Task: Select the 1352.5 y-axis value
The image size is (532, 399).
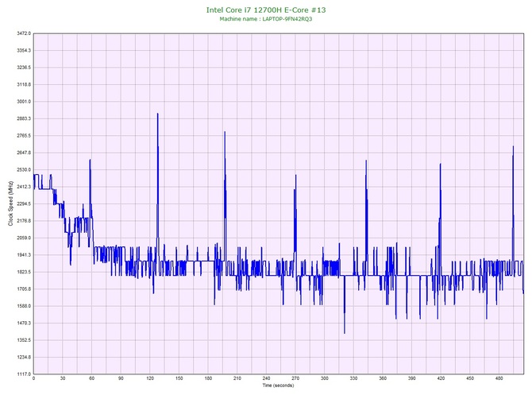Action: tap(24, 340)
